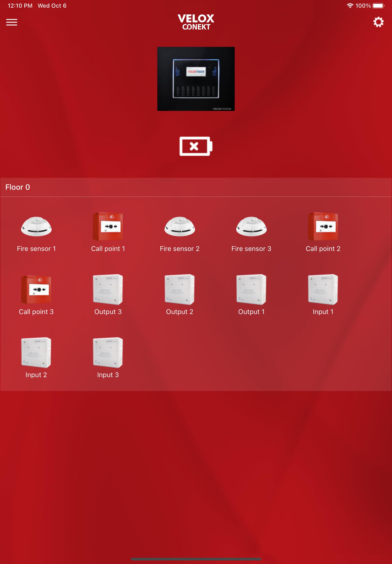Open the hamburger menu
392x564 pixels.
click(x=11, y=22)
